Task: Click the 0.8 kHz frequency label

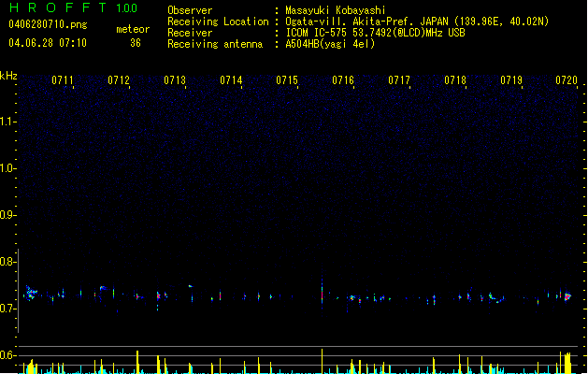Action: (7, 262)
